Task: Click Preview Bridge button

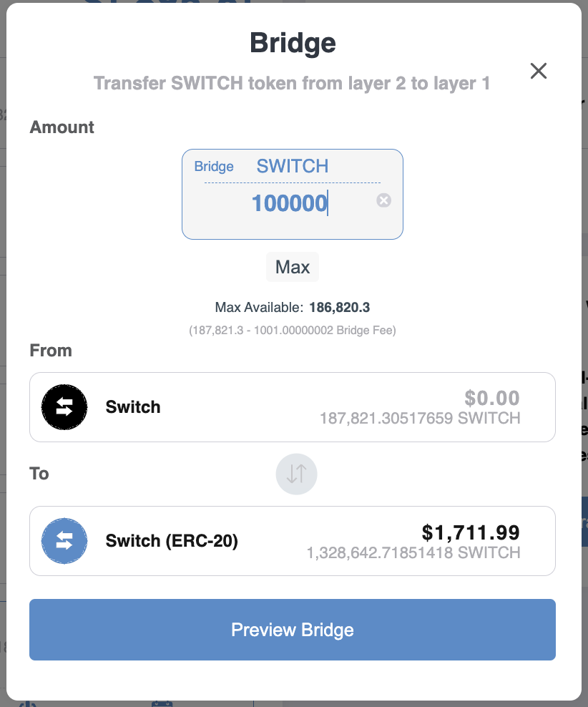Action: [293, 630]
